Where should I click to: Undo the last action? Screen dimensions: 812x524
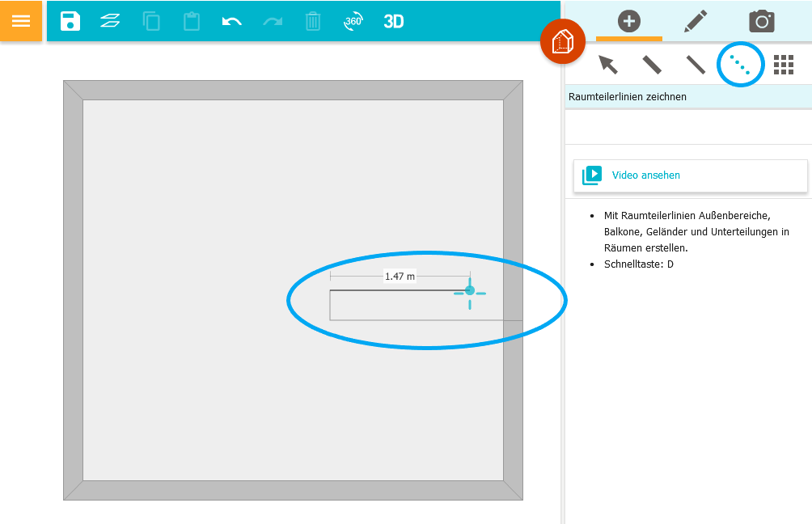tap(232, 21)
